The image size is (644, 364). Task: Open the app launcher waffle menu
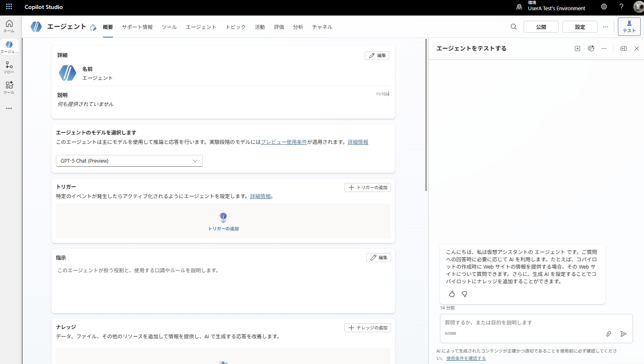[9, 7]
